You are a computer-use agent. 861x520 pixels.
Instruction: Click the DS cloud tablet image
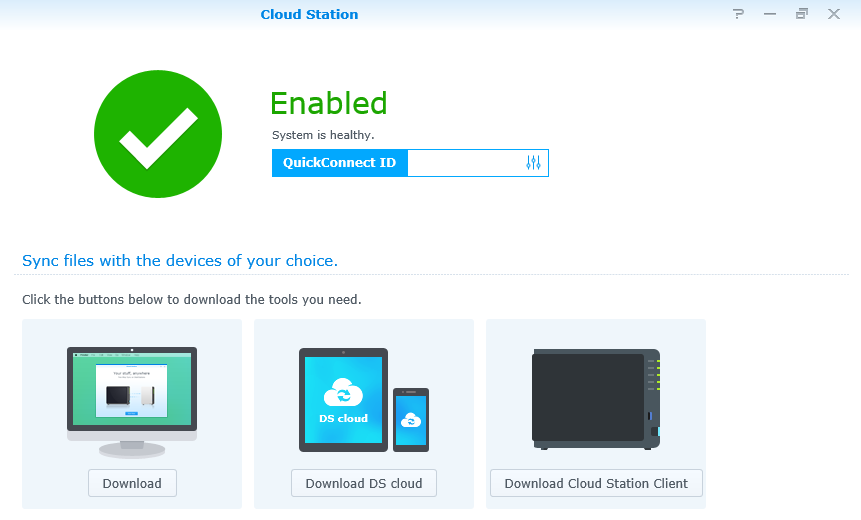343,400
